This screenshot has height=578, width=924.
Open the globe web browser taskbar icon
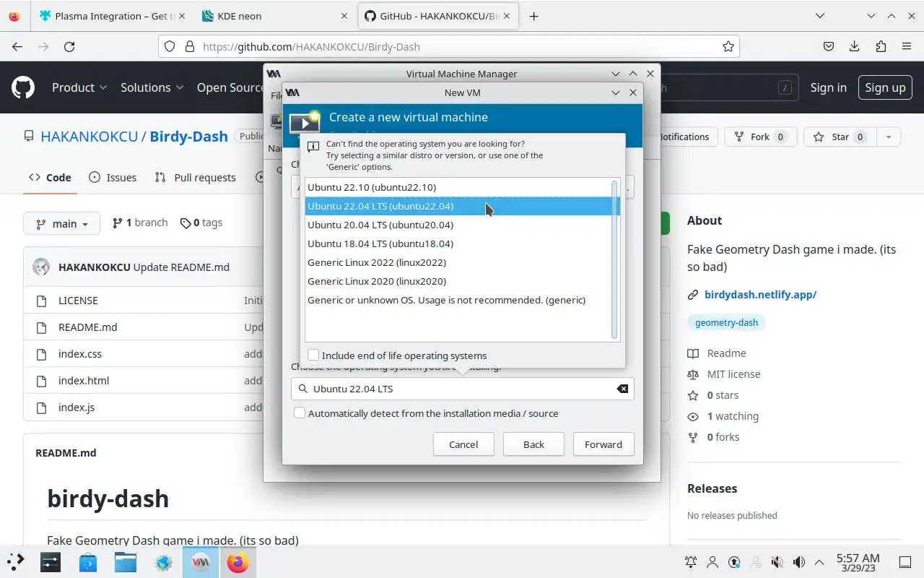coord(163,561)
